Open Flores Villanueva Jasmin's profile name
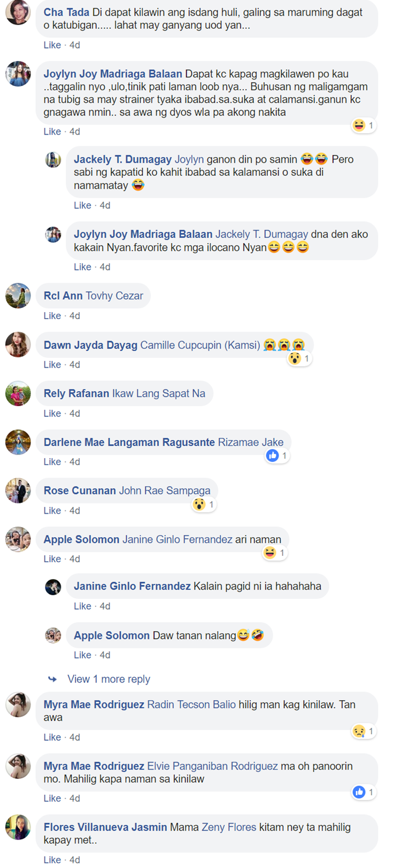This screenshot has width=401, height=868. [105, 827]
